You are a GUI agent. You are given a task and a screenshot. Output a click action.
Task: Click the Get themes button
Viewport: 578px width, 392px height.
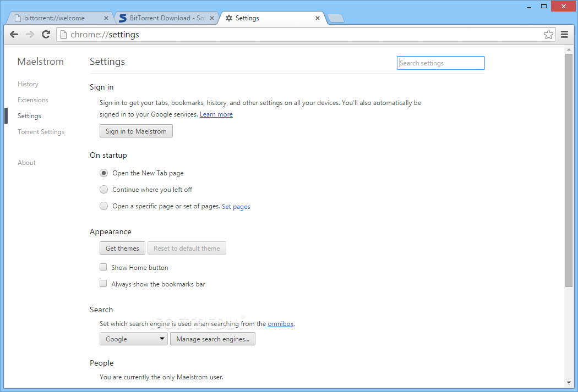pyautogui.click(x=122, y=248)
